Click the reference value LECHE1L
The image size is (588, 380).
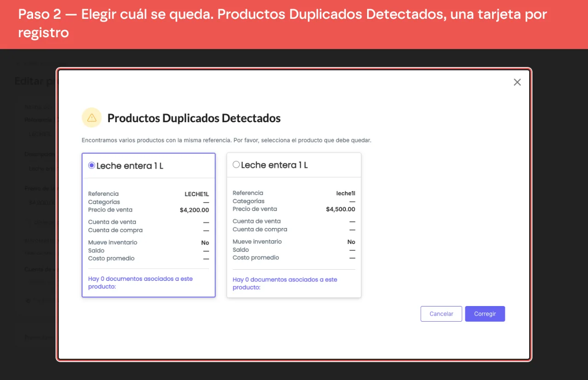[x=197, y=194]
